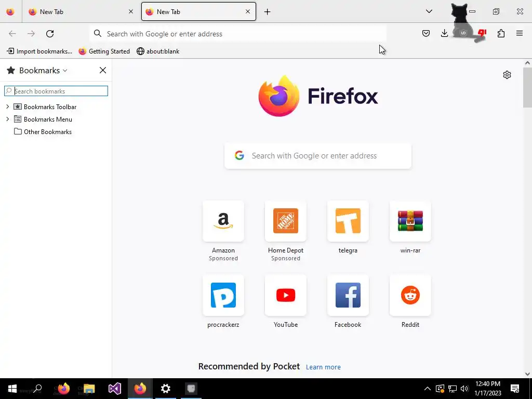Open the List all tabs dropdown
532x399 pixels.
tap(429, 11)
